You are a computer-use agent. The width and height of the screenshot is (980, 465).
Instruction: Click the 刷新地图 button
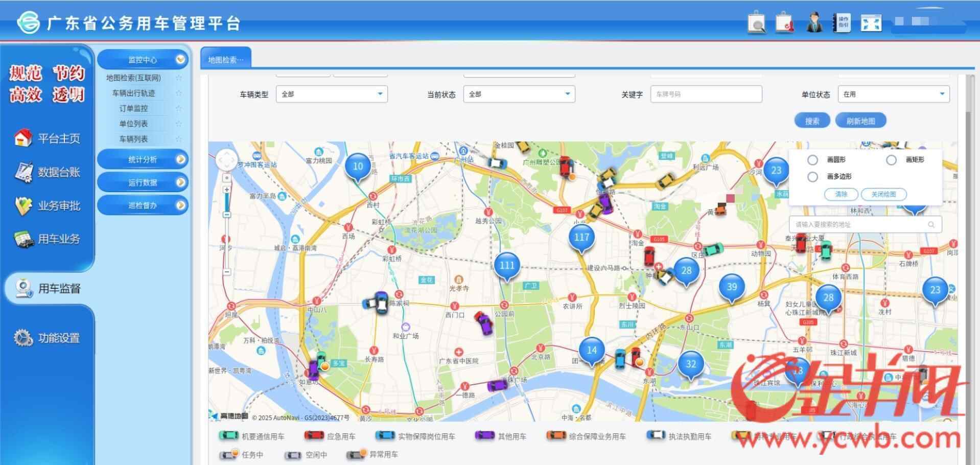860,121
